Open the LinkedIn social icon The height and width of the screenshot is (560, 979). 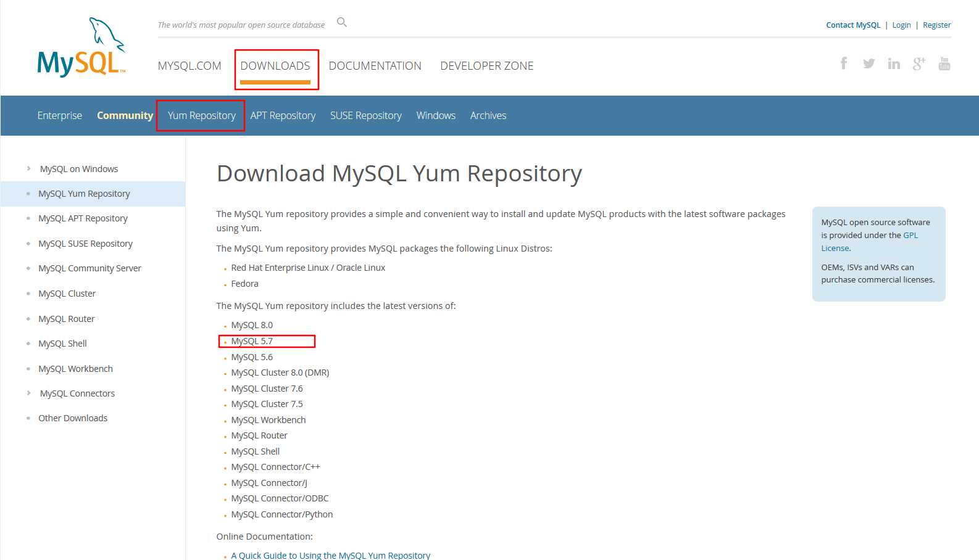(894, 64)
